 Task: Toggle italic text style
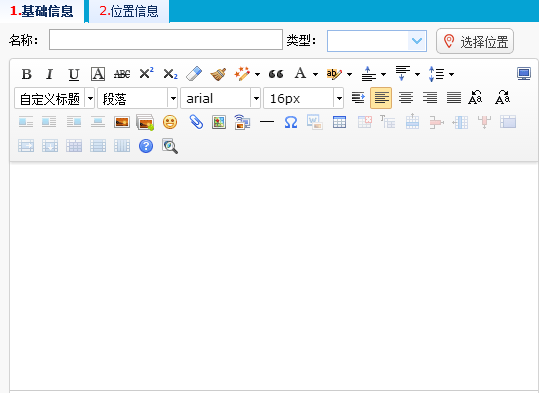(50, 74)
